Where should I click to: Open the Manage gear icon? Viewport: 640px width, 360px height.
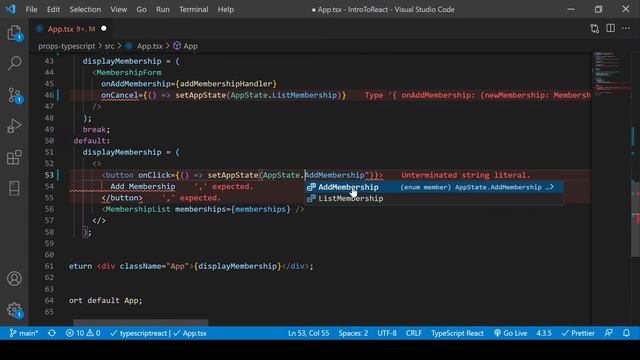[14, 310]
